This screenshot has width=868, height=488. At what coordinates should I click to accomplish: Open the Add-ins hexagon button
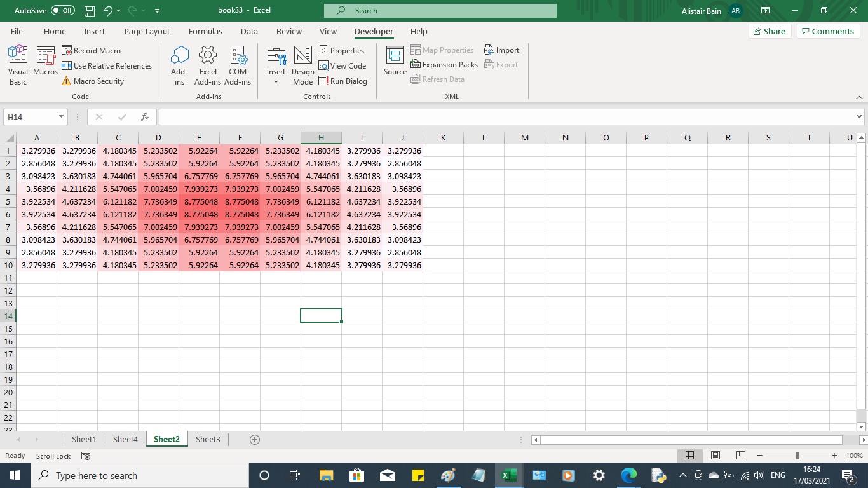click(180, 65)
